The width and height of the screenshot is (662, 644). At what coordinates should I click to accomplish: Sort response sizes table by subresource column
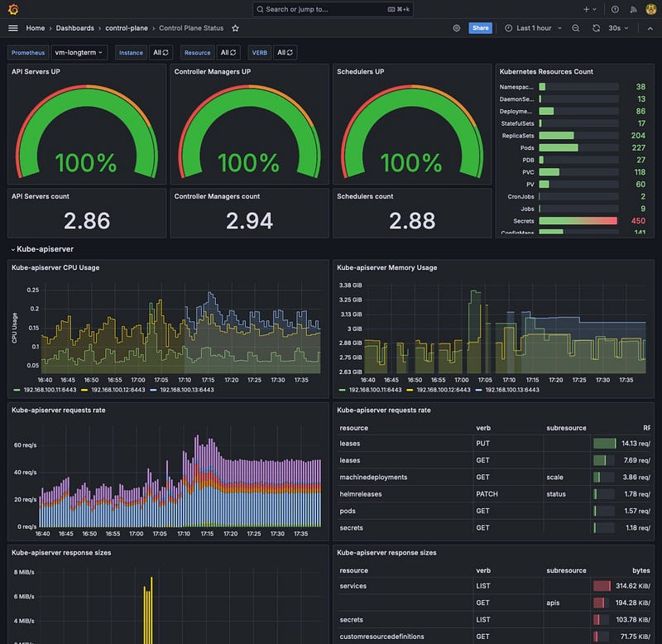566,570
